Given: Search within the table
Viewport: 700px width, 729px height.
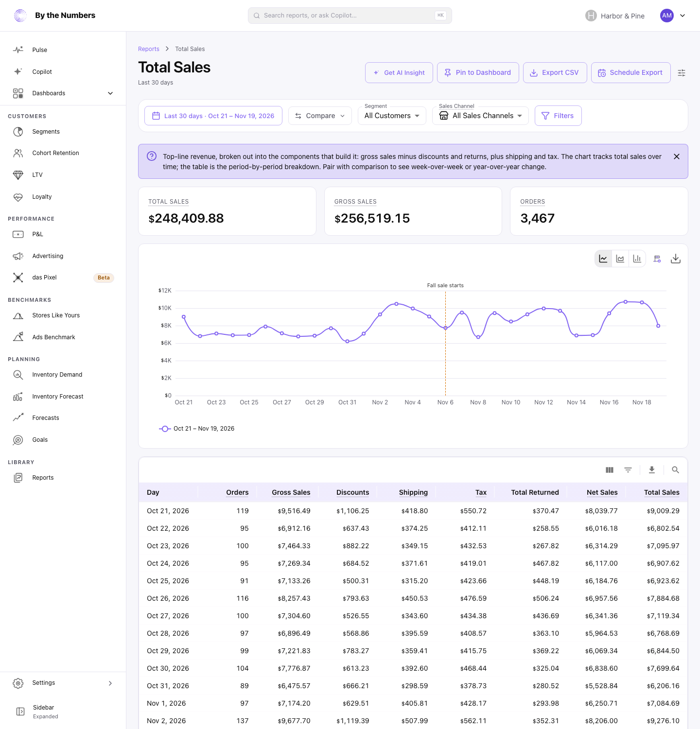Looking at the screenshot, I should click(675, 470).
